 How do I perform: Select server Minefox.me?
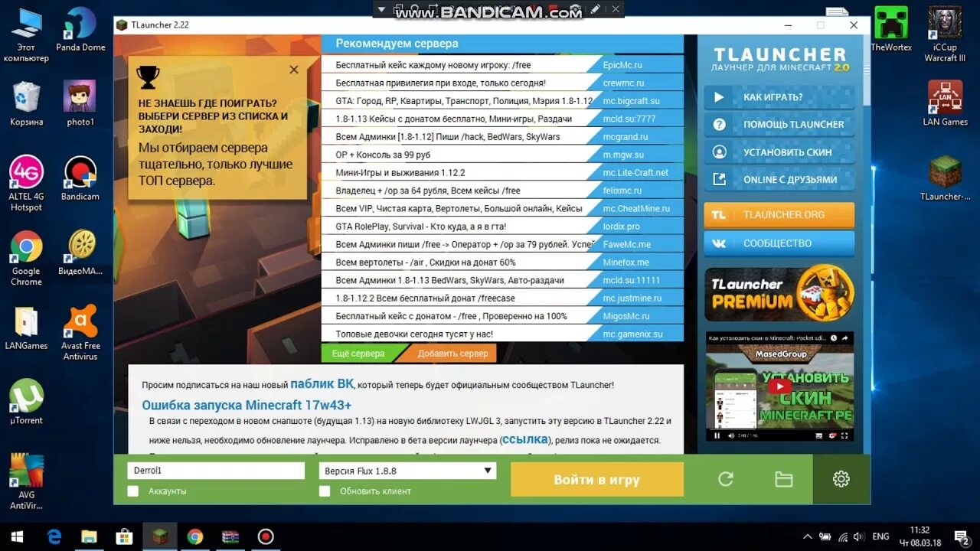click(626, 262)
